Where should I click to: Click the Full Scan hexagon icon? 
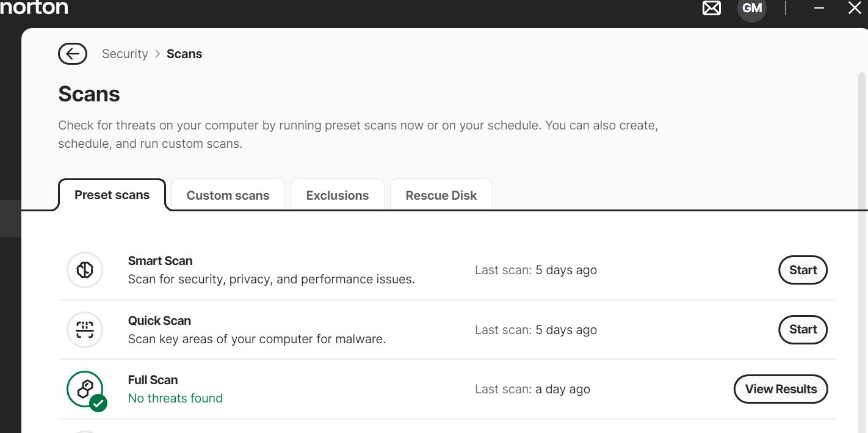click(x=85, y=389)
